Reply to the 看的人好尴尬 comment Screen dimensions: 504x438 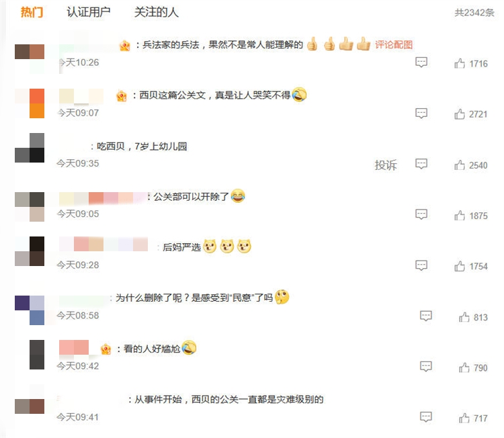point(426,366)
